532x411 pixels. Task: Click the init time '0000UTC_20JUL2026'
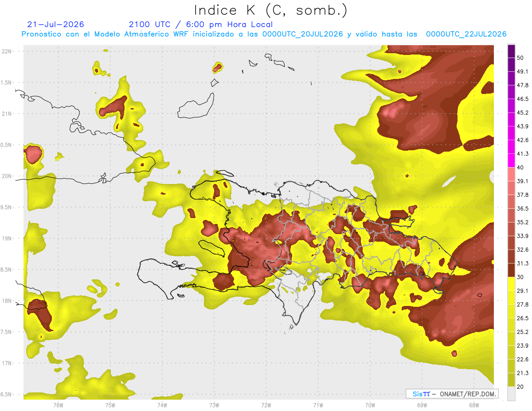pos(302,34)
